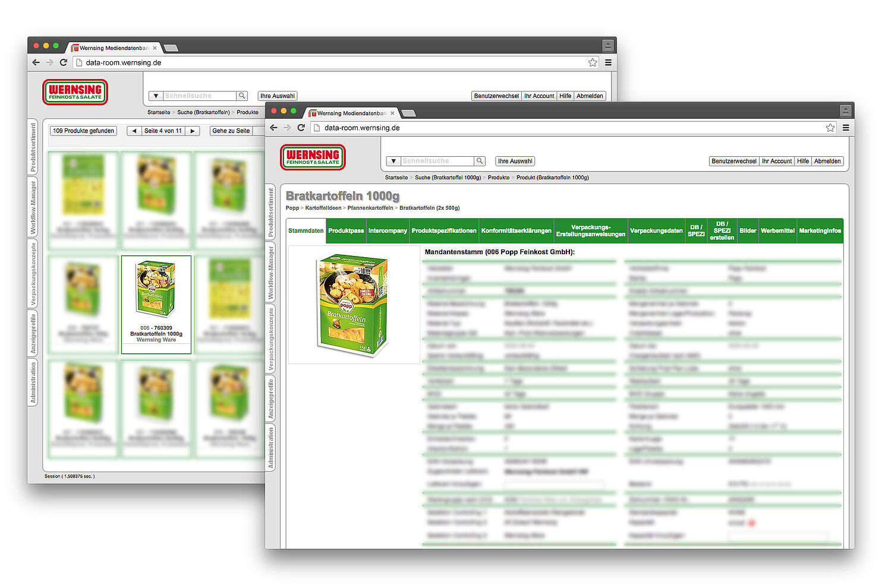The image size is (882, 588).
Task: Open Schnellsuche dropdown arrow in rear window
Action: (156, 96)
